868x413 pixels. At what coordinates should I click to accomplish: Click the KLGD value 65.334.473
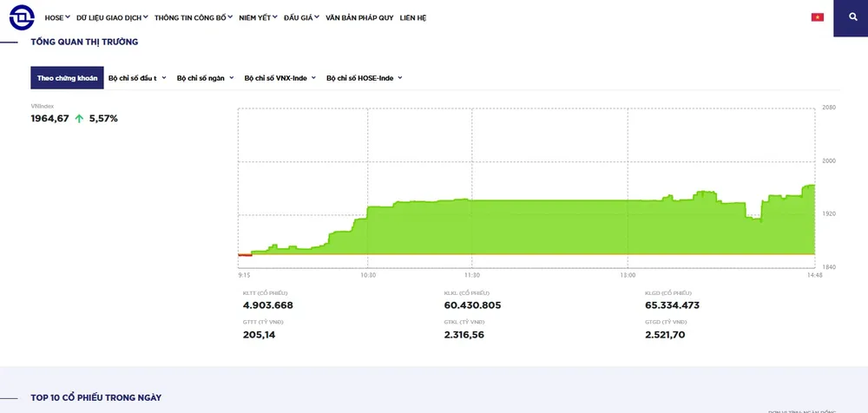coord(672,305)
